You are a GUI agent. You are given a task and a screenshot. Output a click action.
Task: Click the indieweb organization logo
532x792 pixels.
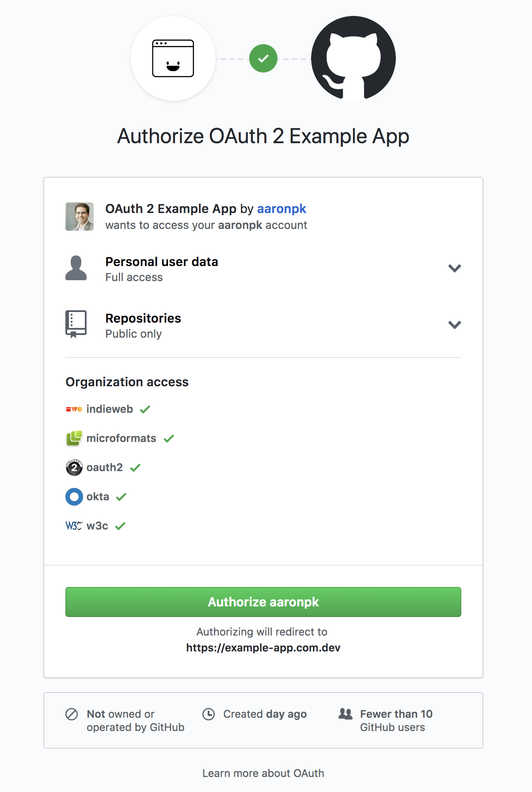pos(73,409)
